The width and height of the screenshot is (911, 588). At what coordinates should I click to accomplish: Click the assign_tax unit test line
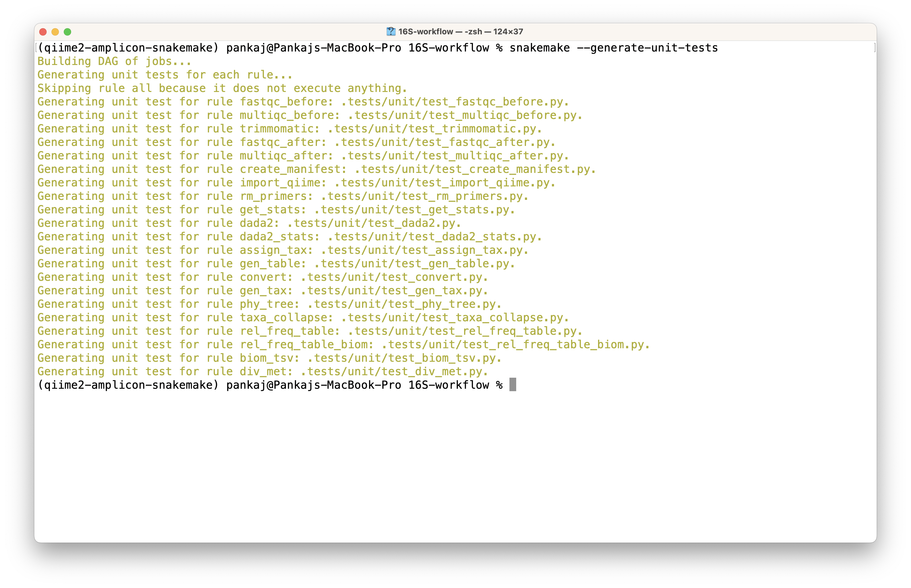tap(283, 250)
